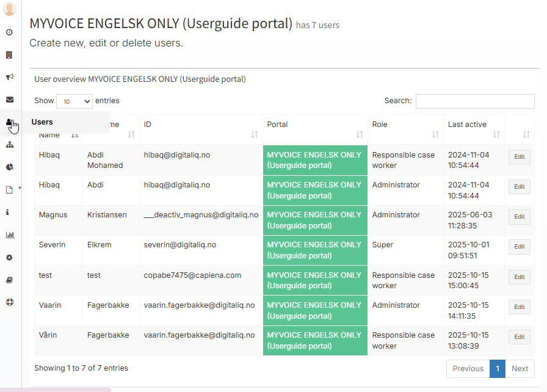Open the Show entries count dropdown
This screenshot has width=547, height=392.
(x=74, y=101)
